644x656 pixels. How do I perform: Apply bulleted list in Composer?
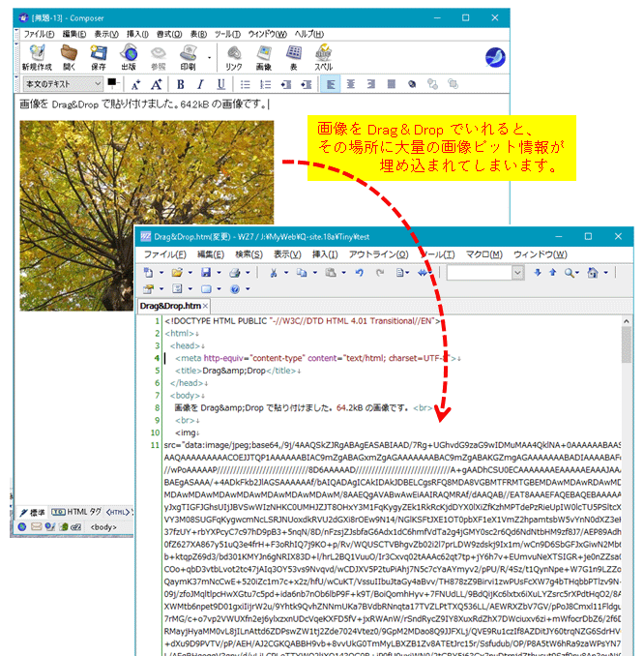245,84
